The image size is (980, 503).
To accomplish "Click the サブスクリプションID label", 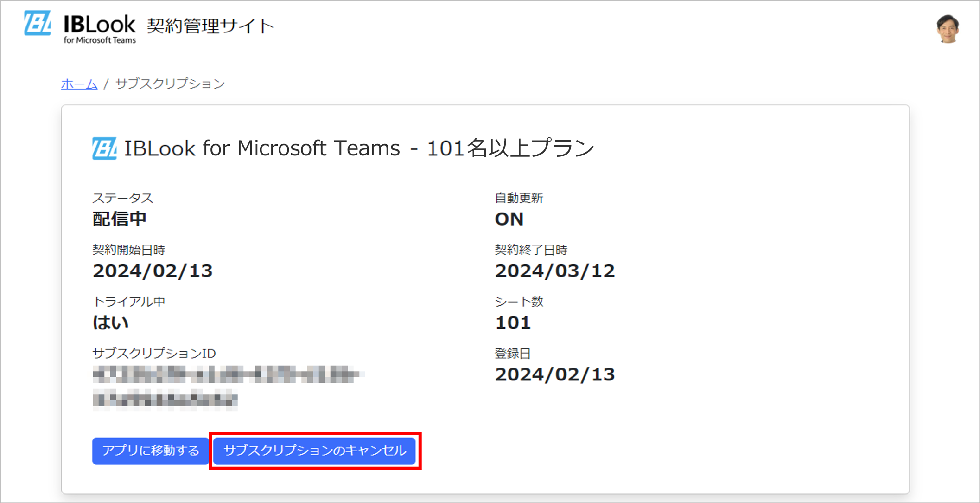I will tap(154, 354).
